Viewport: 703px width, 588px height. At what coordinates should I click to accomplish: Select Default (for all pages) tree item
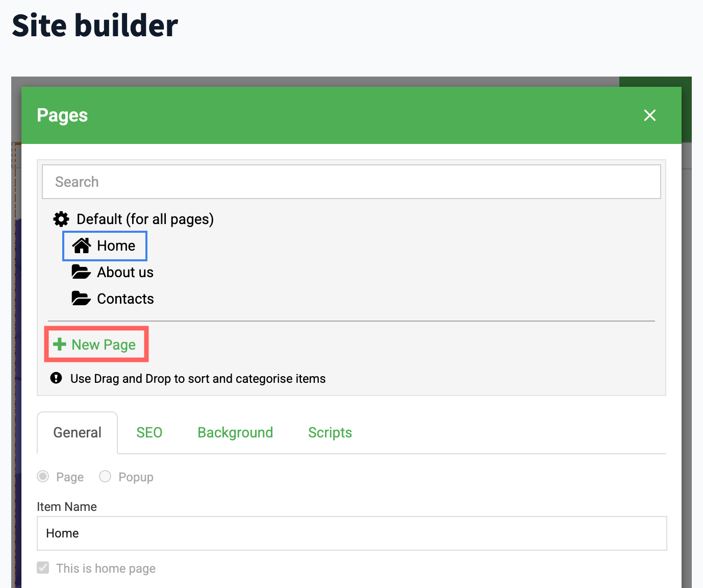[x=145, y=219]
